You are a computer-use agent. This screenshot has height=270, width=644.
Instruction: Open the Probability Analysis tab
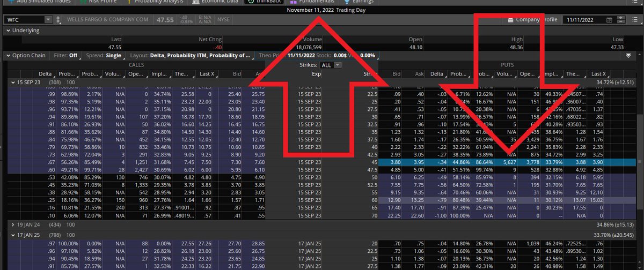point(155,2)
